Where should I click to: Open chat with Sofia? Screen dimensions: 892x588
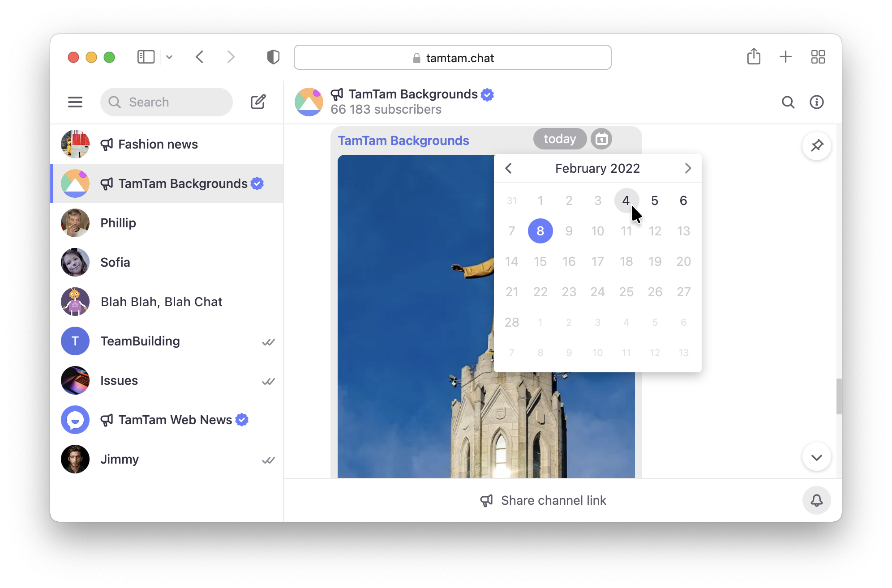(167, 262)
